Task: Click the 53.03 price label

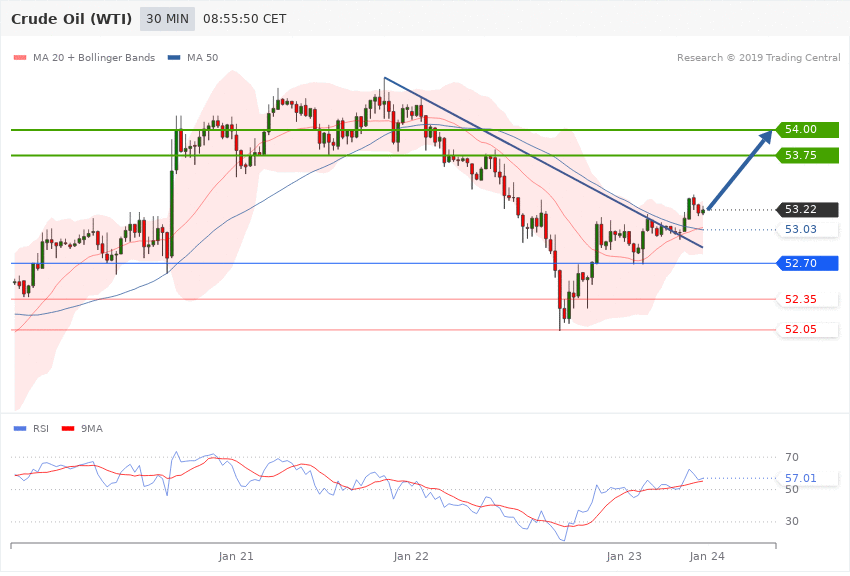Action: (x=807, y=229)
